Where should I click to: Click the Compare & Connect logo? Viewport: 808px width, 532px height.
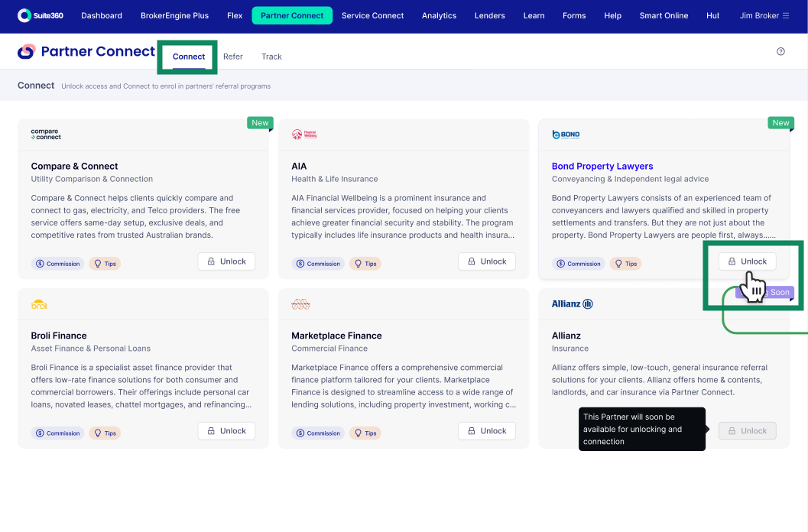(46, 135)
